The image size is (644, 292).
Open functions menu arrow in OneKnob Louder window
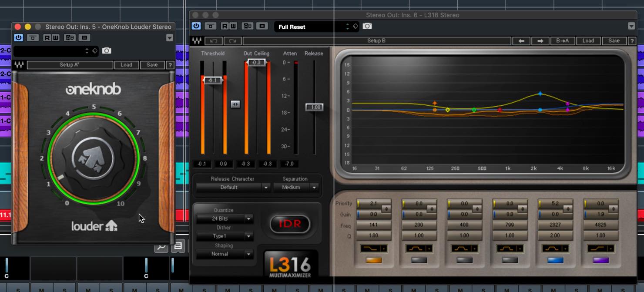click(x=170, y=38)
